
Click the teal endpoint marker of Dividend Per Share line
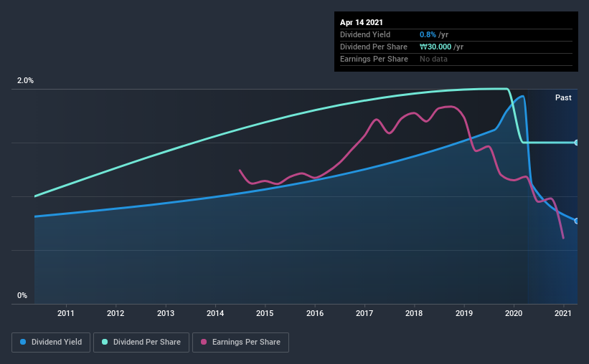576,143
